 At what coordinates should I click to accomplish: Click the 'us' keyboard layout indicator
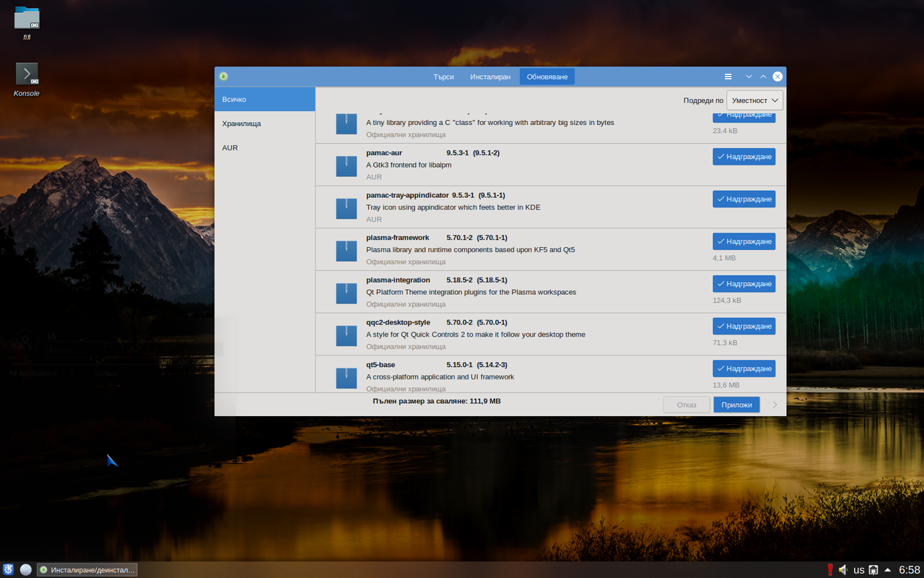coord(859,569)
